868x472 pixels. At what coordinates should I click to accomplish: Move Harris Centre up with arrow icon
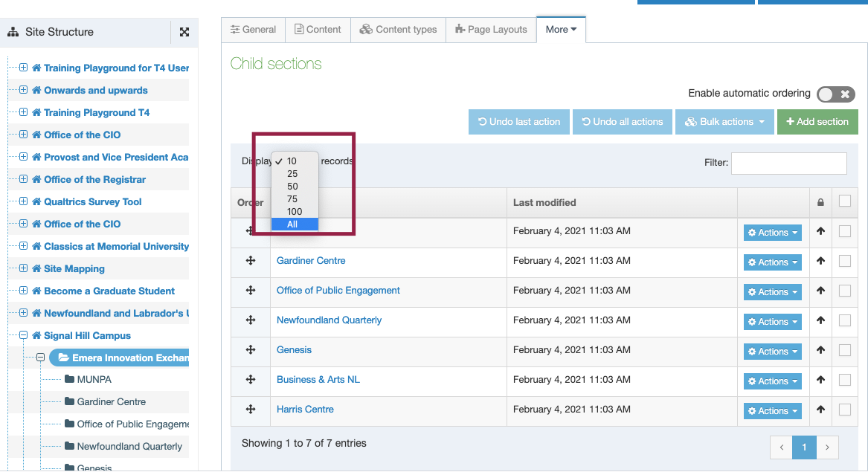(x=820, y=410)
